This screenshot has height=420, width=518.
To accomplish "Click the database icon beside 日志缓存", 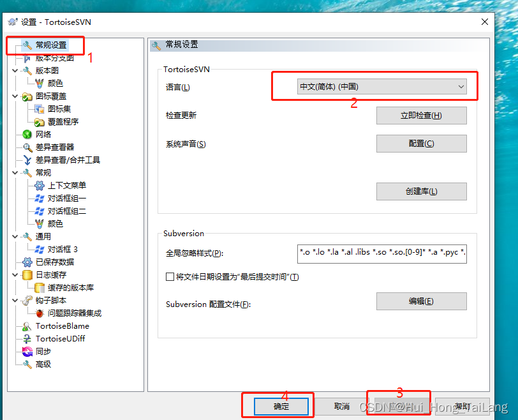I will coord(27,275).
